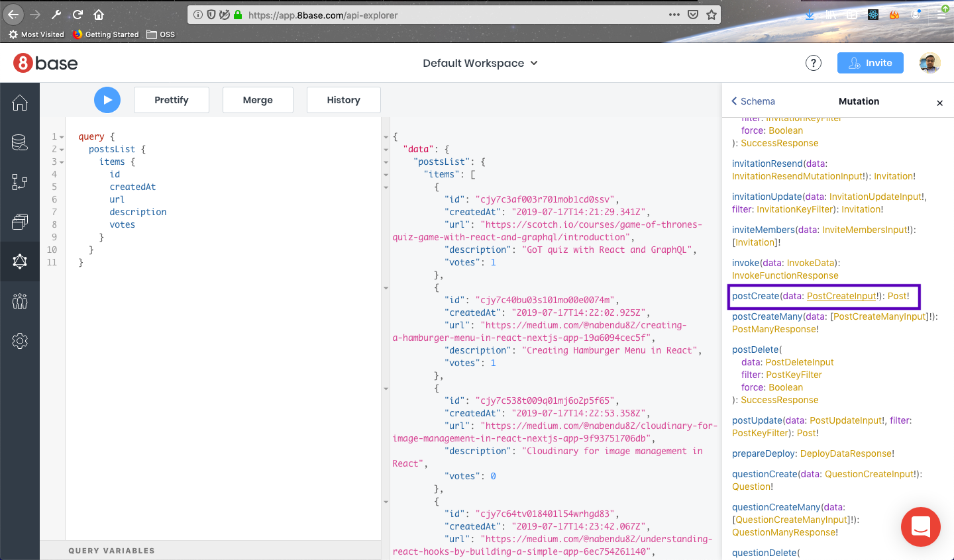954x560 pixels.
Task: Click the Prettify button
Action: 172,100
